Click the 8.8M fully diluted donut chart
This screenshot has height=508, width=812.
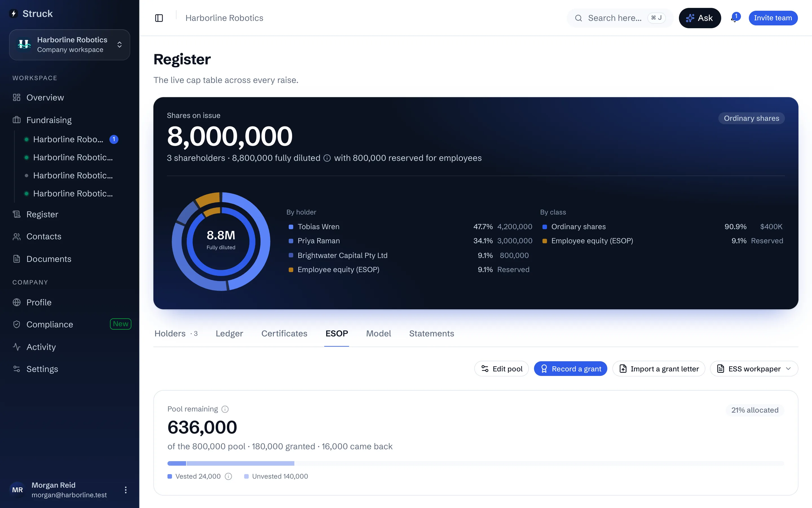click(x=221, y=241)
